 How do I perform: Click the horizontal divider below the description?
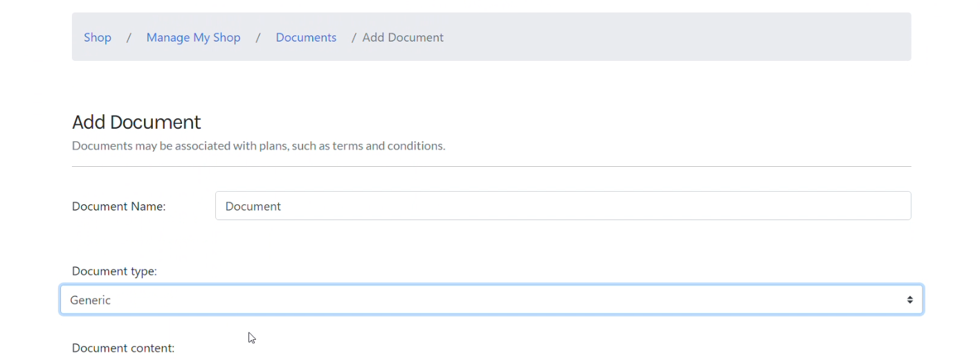point(491,166)
